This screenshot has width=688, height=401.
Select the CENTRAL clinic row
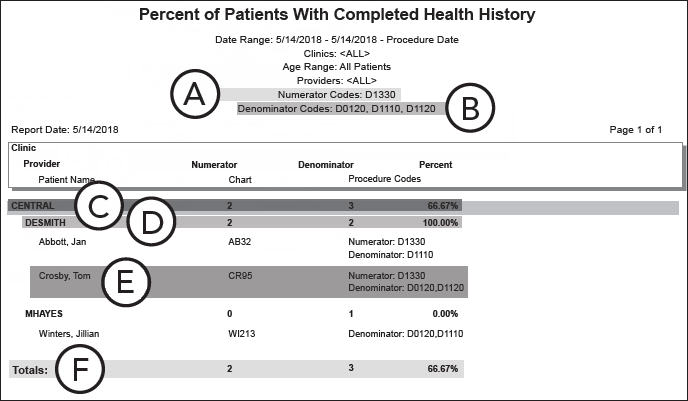point(35,205)
